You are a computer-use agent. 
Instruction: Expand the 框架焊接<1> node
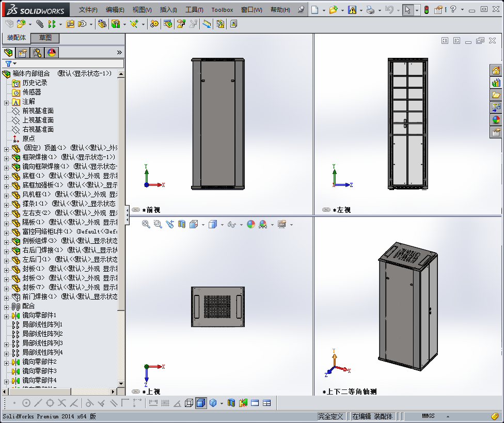click(6, 159)
